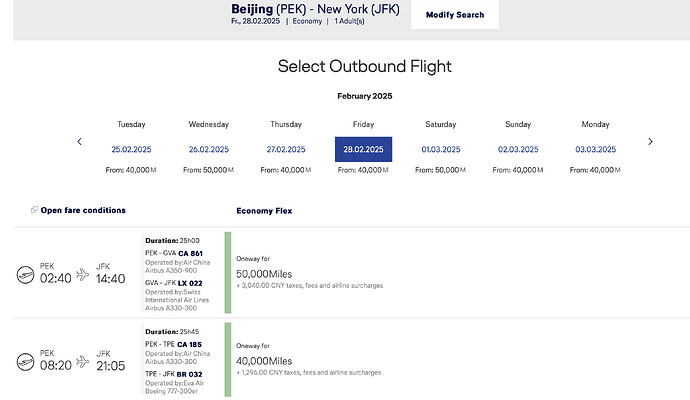The width and height of the screenshot is (690, 400).
Task: Select Sunday 02.03.2025 date tab
Action: (518, 149)
